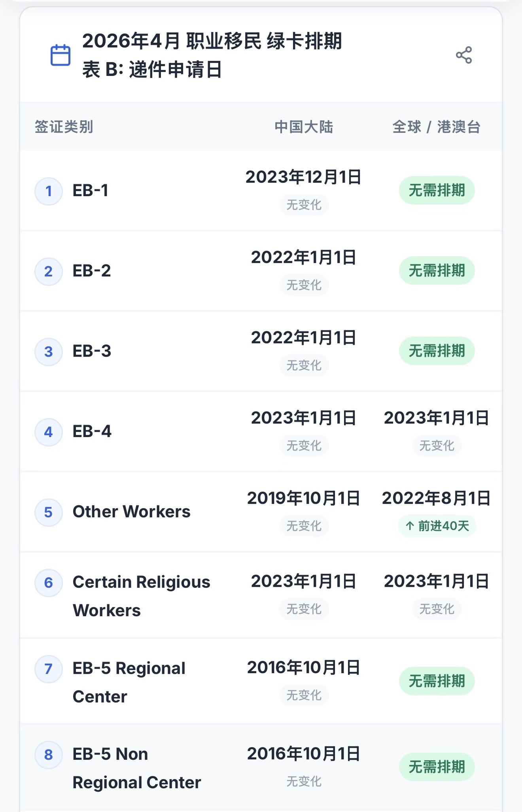The height and width of the screenshot is (812, 522).
Task: Click the 2023年12月1日 date for EB-1
Action: point(303,177)
